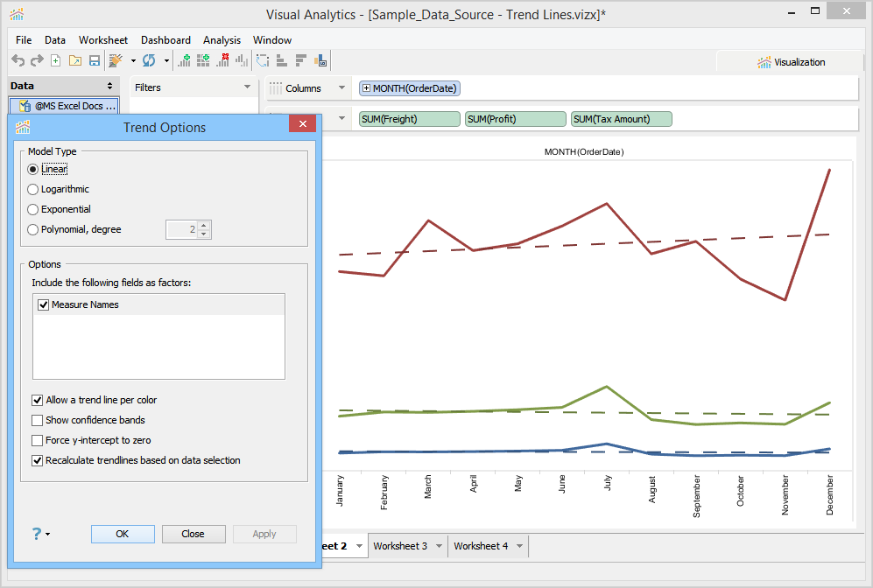Uncheck the Measure Names factor
The image size is (873, 588).
coord(44,304)
